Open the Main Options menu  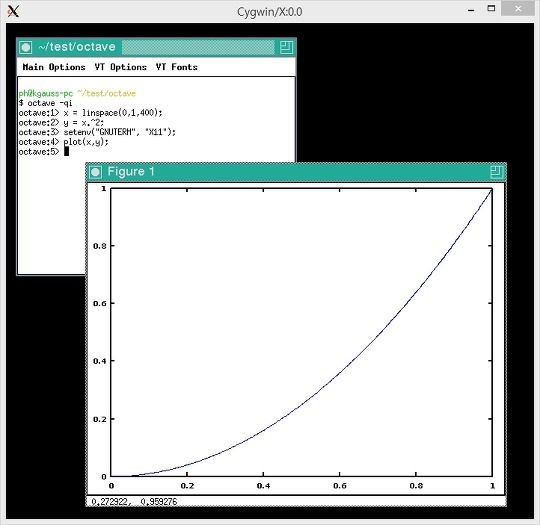coord(54,67)
